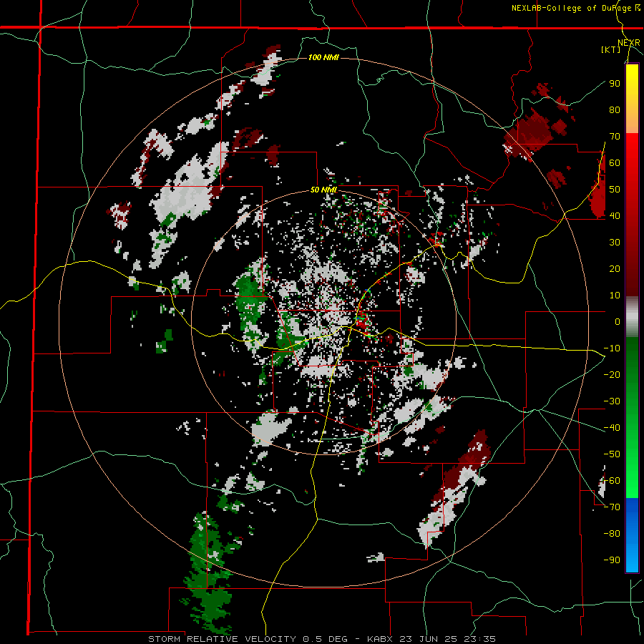Image resolution: width=644 pixels, height=644 pixels.
Task: Click the 40 value on the velocity scale
Action: pyautogui.click(x=615, y=215)
